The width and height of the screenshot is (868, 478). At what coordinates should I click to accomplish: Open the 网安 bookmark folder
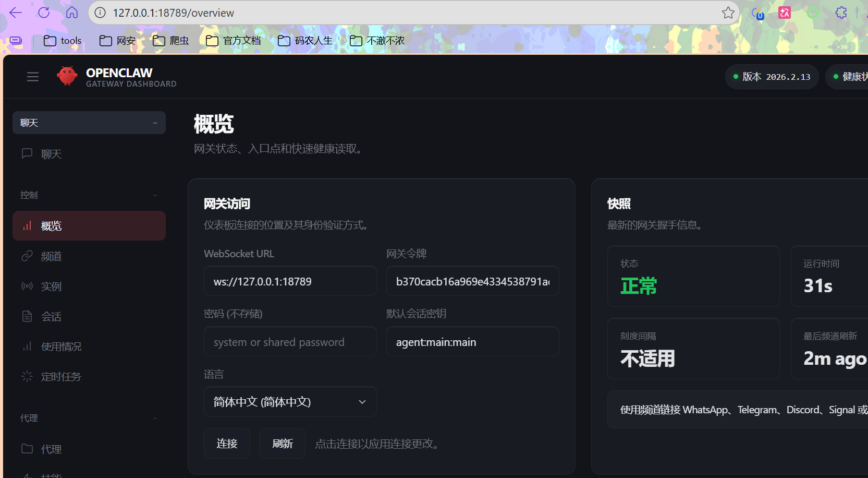[x=117, y=40]
